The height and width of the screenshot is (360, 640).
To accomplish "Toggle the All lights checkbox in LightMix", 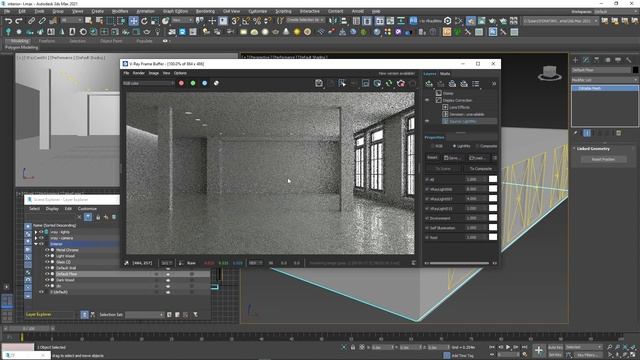I will pos(427,179).
